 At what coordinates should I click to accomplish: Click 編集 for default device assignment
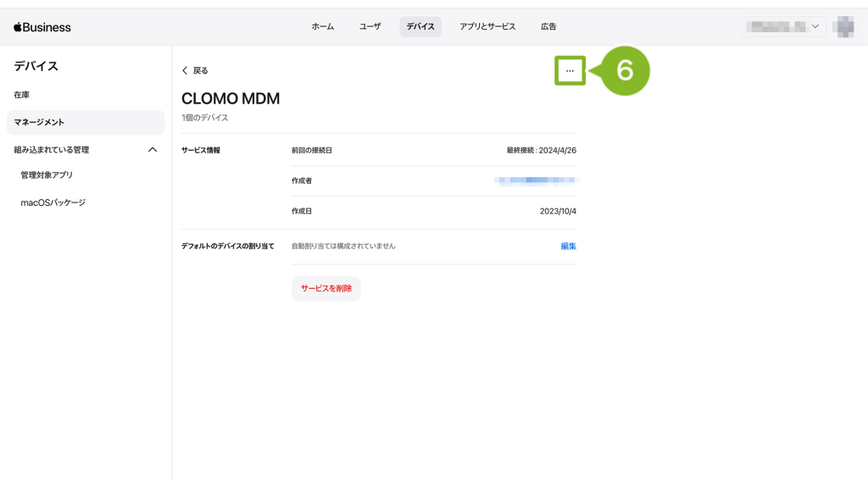[x=568, y=247]
